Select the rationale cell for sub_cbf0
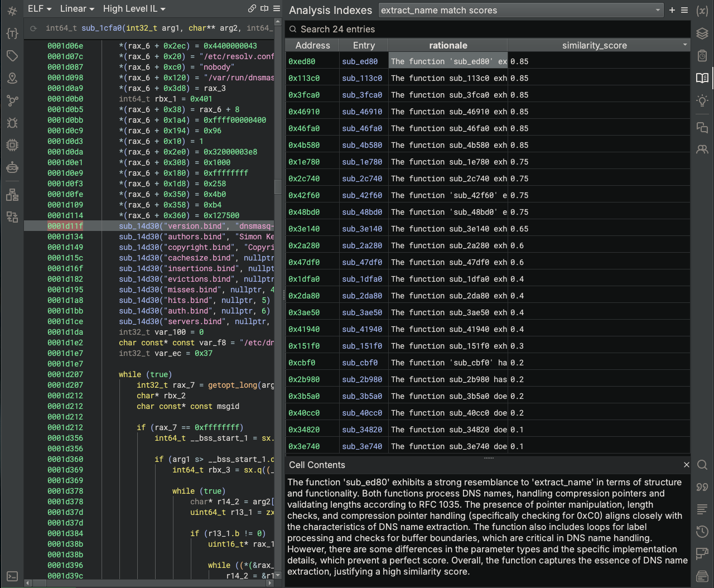This screenshot has height=588, width=714. (x=448, y=363)
